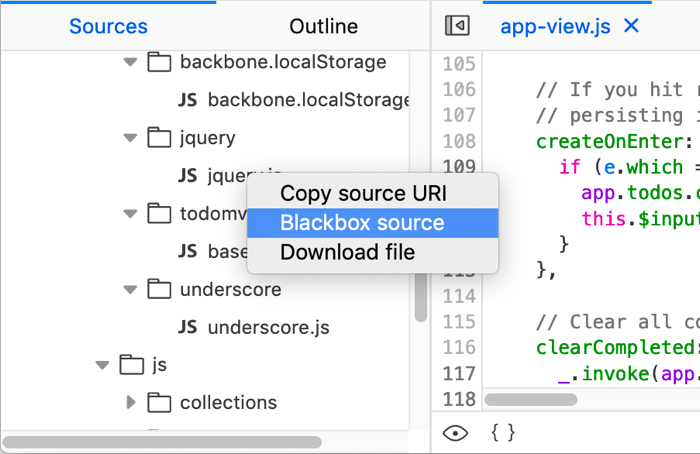Screen dimensions: 700x454
Task: Select the backbone.localStorage folder icon
Action: click(x=159, y=61)
